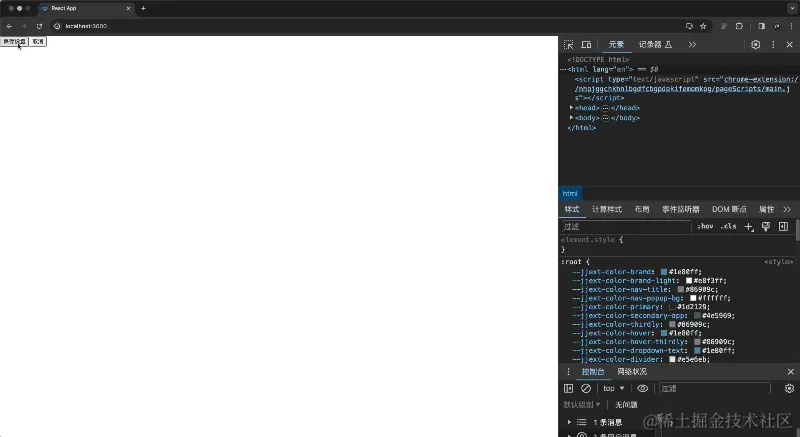Open the DOM 断点 tab
The height and width of the screenshot is (437, 800).
point(729,210)
